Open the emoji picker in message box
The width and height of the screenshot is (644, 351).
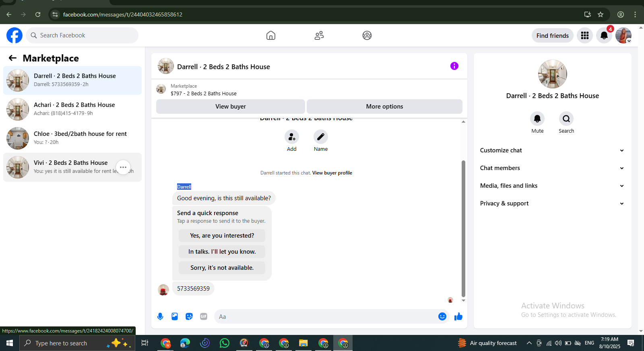(x=442, y=316)
